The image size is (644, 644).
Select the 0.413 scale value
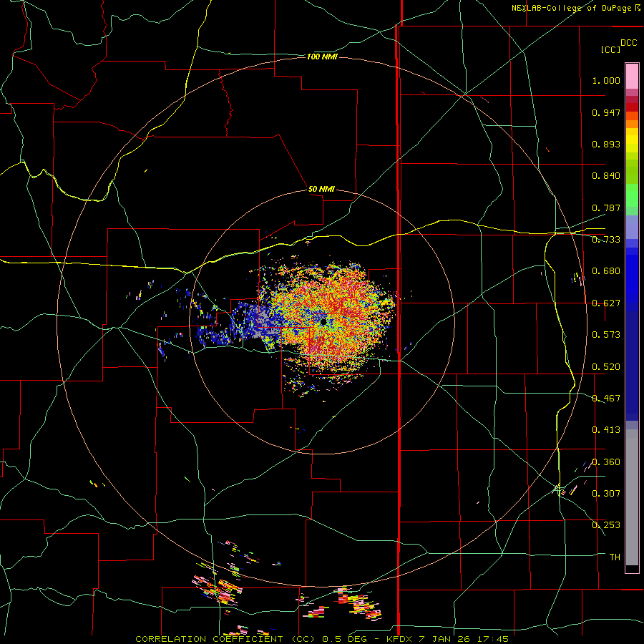(x=606, y=430)
